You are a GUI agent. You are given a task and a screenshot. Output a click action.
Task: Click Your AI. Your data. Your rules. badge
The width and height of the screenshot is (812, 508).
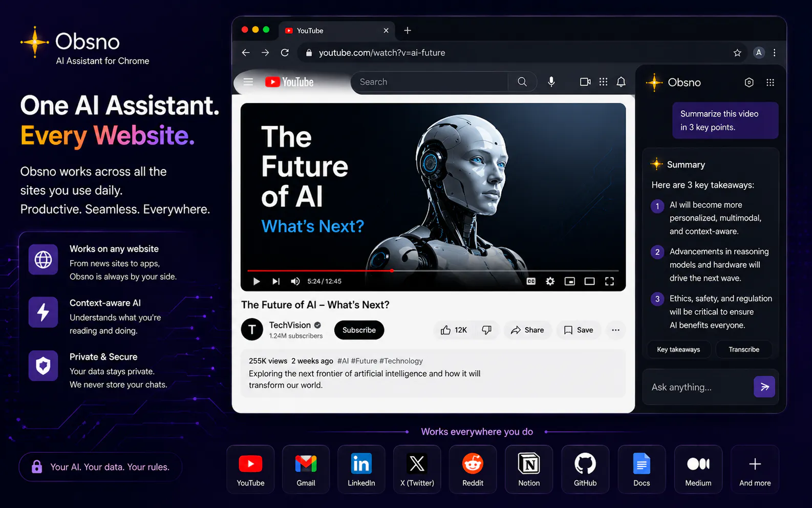pos(101,467)
